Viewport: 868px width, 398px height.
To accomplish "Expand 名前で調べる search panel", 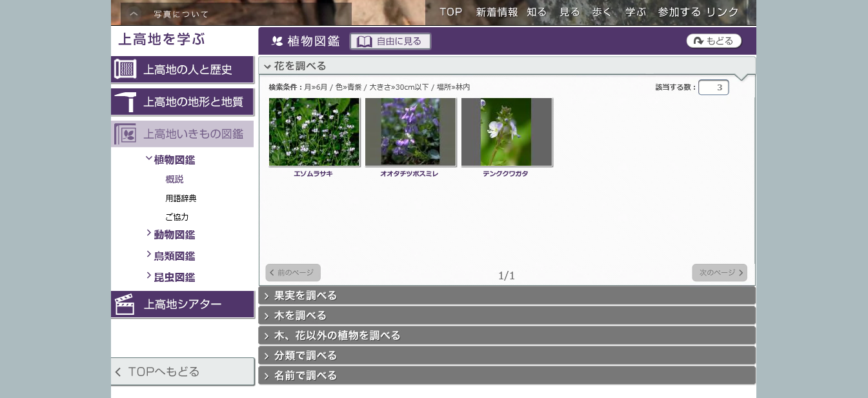I will point(267,376).
